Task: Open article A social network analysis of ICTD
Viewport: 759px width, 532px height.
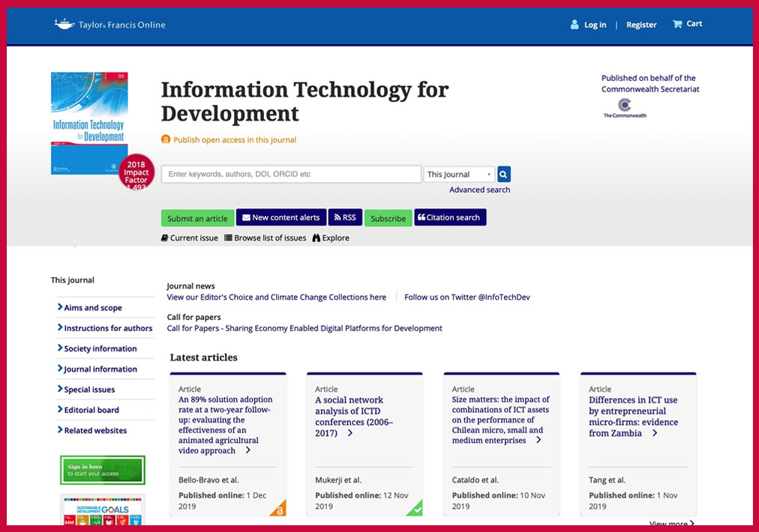Action: 354,417
